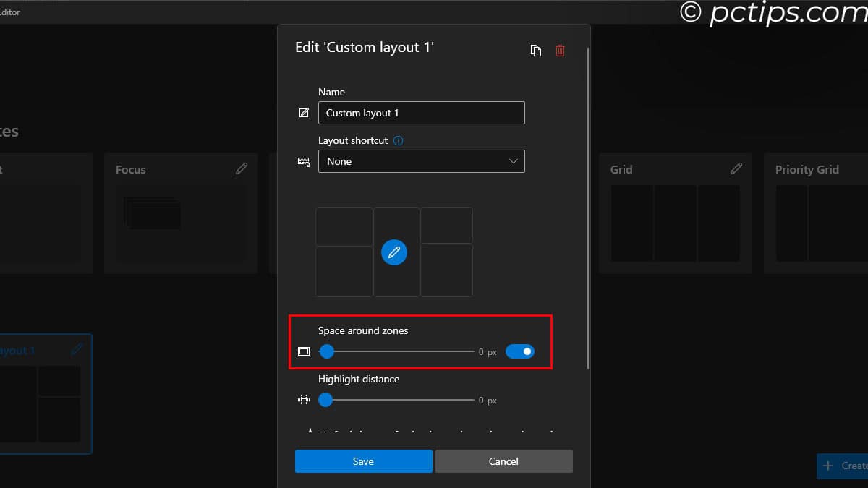The width and height of the screenshot is (868, 488).
Task: Save the custom layout changes
Action: 363,461
